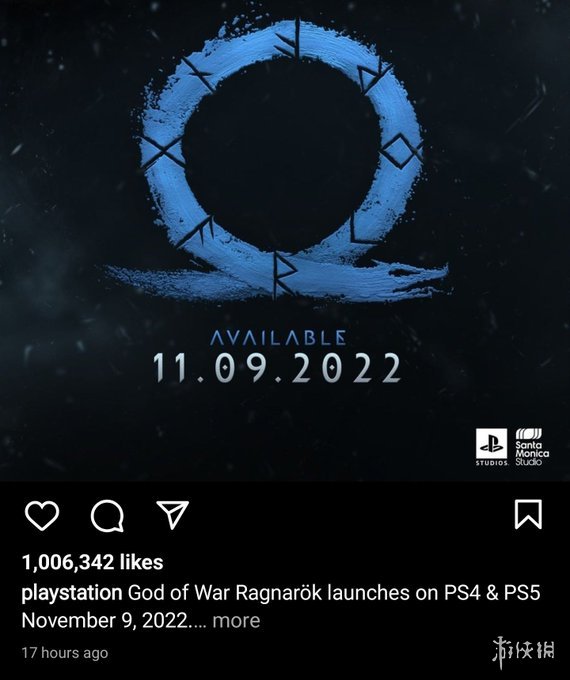Click the AVAILABLE text in the image
This screenshot has width=570, height=680.
[x=278, y=337]
